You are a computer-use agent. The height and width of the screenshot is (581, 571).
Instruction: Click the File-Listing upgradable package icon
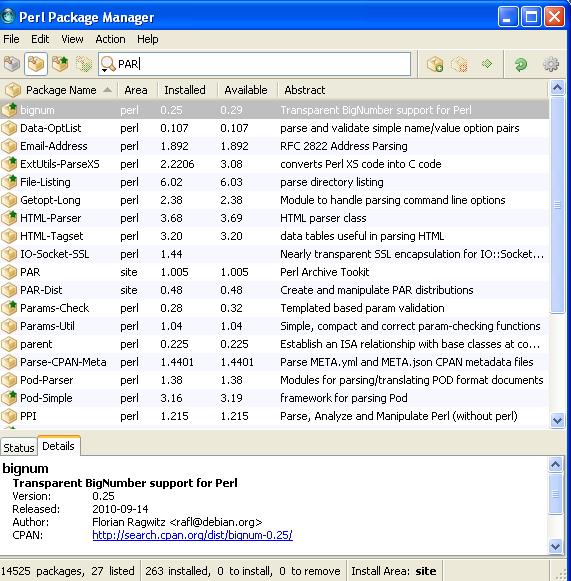(x=9, y=182)
